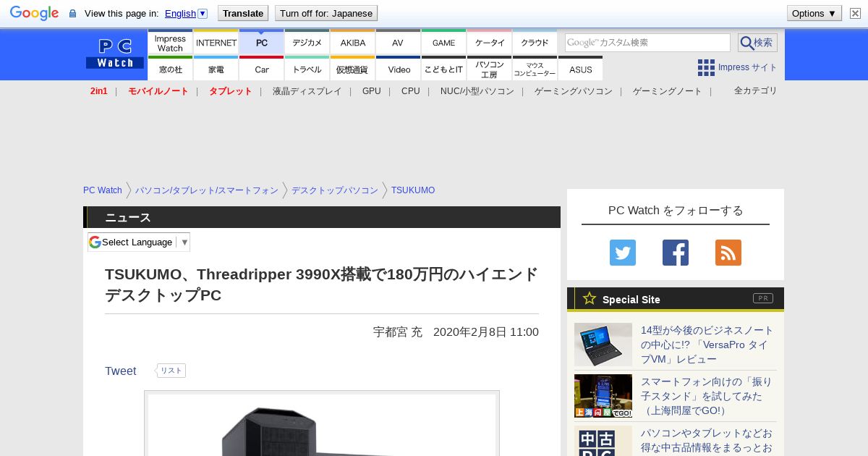
Task: Open the ケータイ tab
Action: pos(490,43)
